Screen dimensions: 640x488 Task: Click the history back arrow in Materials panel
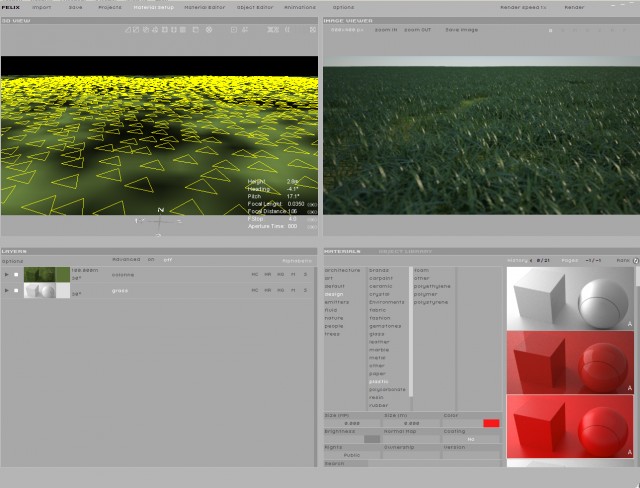(531, 260)
